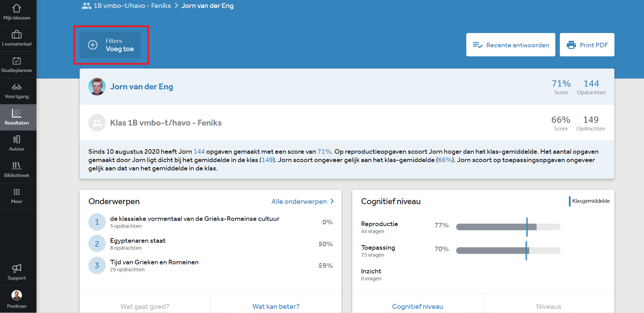Open Mijn klassen home icon
The height and width of the screenshot is (313, 644).
click(x=17, y=8)
